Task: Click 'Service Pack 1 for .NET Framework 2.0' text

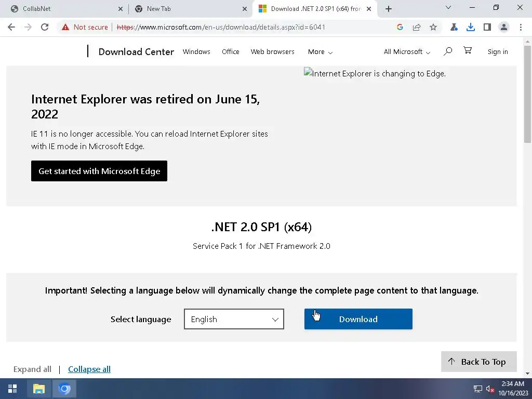Action: click(261, 246)
